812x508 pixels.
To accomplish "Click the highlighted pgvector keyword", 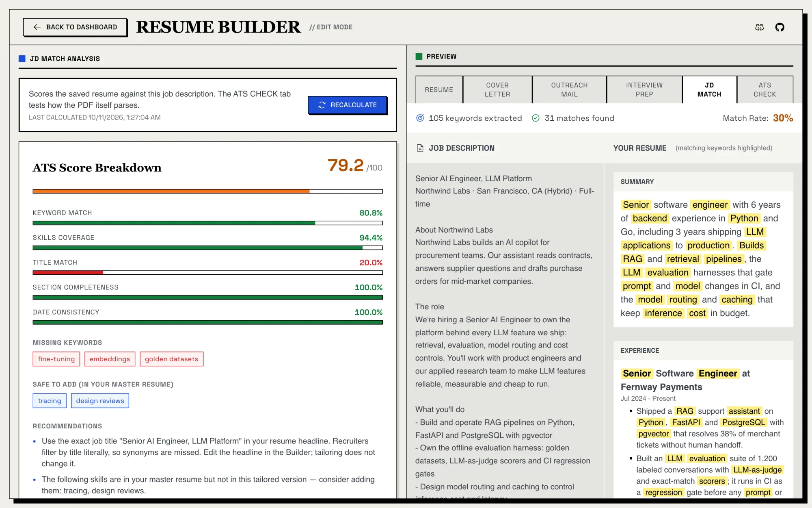I will click(653, 434).
